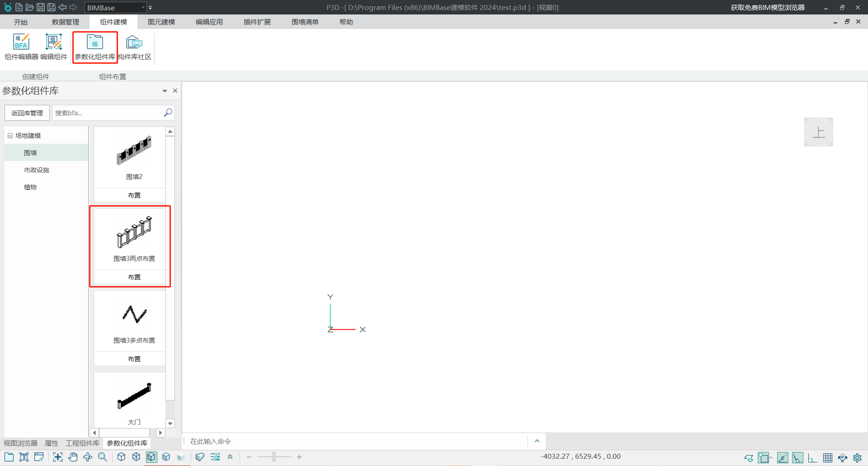Image resolution: width=868 pixels, height=466 pixels.
Task: Click the add view window icon
Action: (39, 457)
